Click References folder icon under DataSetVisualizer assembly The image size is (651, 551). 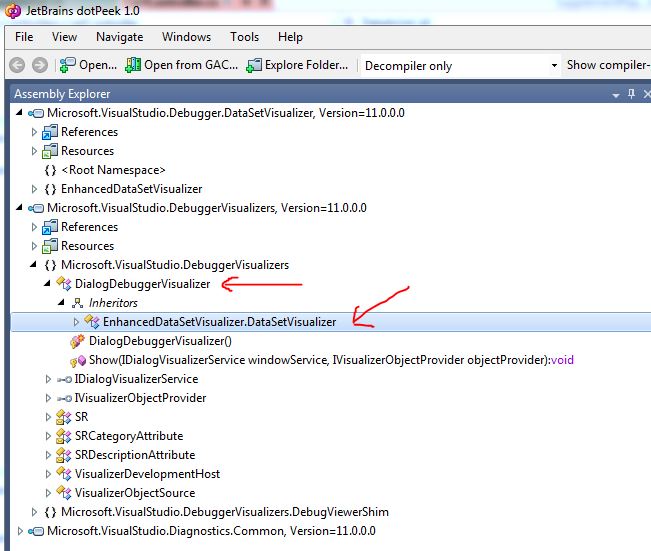pos(50,132)
